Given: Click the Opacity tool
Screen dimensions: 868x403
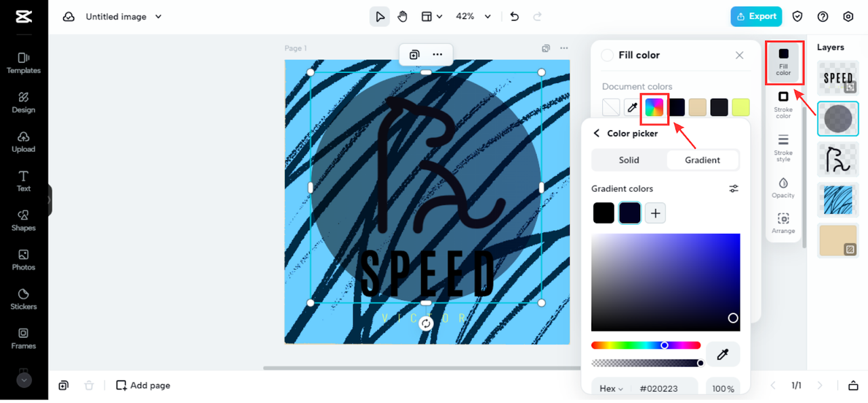Looking at the screenshot, I should pyautogui.click(x=783, y=188).
